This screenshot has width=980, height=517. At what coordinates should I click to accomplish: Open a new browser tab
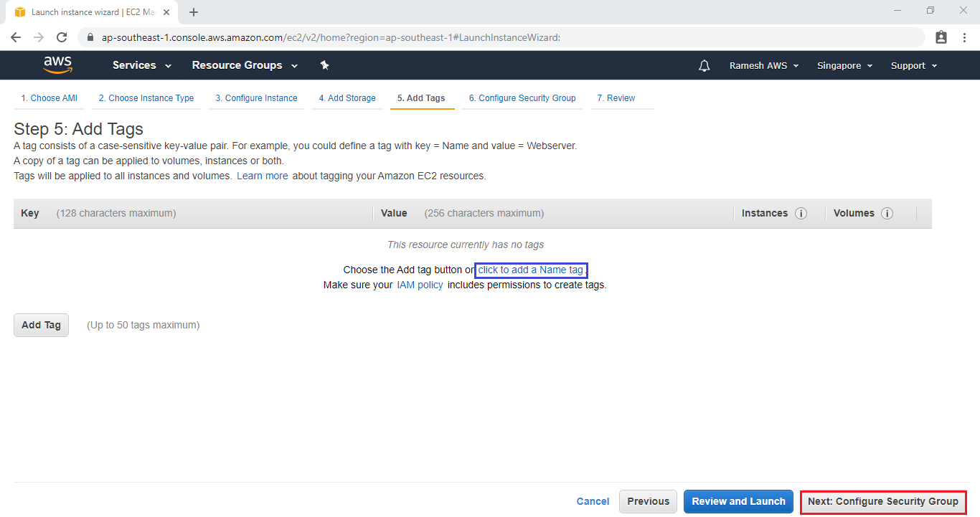[x=194, y=12]
